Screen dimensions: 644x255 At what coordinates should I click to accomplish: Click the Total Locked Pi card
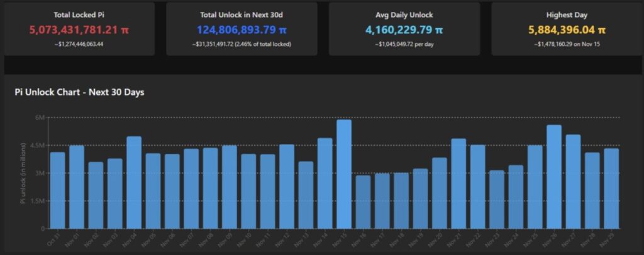[79, 28]
